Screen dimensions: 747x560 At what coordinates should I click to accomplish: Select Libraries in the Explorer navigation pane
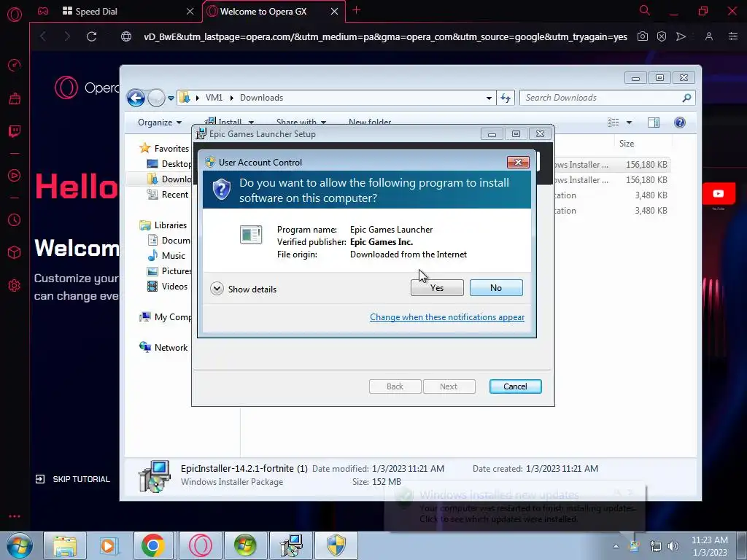pos(163,225)
